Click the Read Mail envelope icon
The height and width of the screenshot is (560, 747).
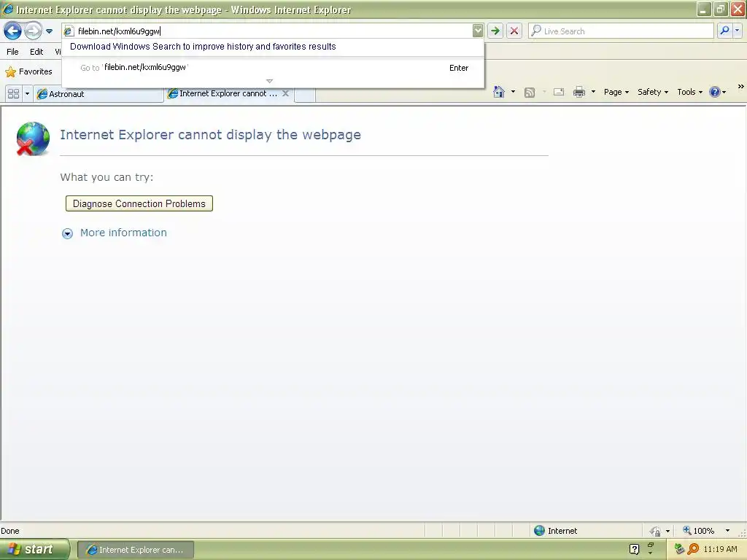(559, 92)
